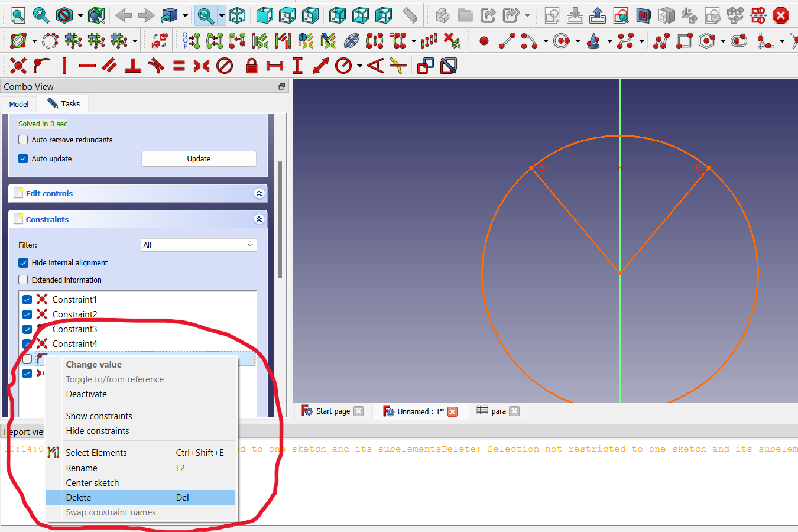Screen dimensions: 798x532
Task: Click the Delete All Constraints icon
Action: coord(452,41)
